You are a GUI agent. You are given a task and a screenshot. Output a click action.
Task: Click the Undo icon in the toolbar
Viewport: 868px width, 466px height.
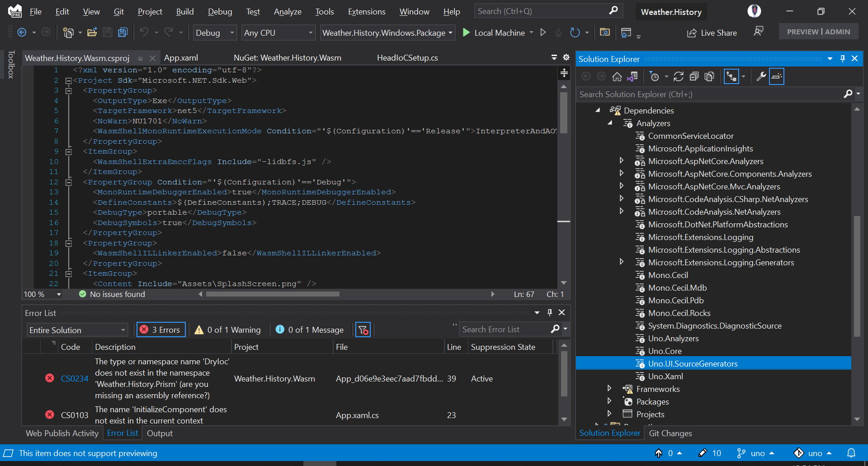point(144,32)
